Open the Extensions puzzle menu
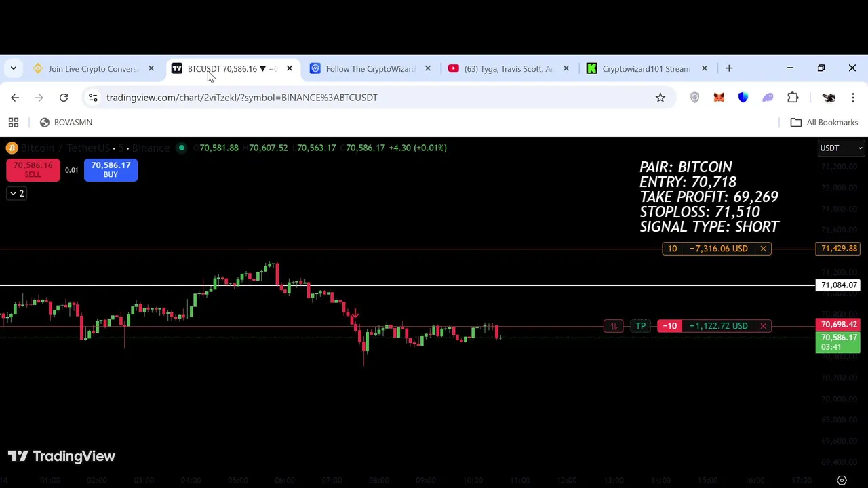The image size is (868, 488). tap(793, 98)
